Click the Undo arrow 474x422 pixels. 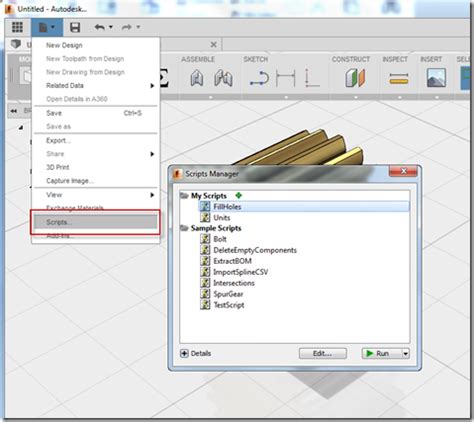click(x=99, y=27)
